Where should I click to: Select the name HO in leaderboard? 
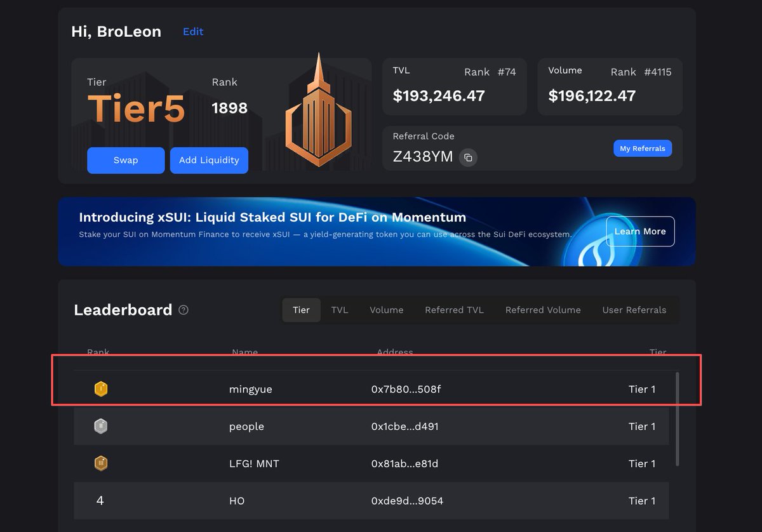click(x=237, y=501)
